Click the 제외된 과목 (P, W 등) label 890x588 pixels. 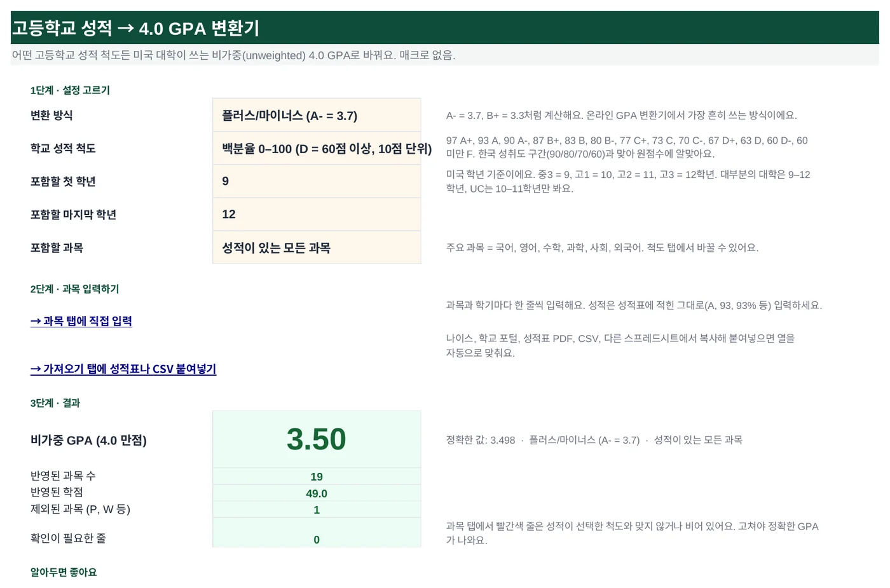coord(80,509)
